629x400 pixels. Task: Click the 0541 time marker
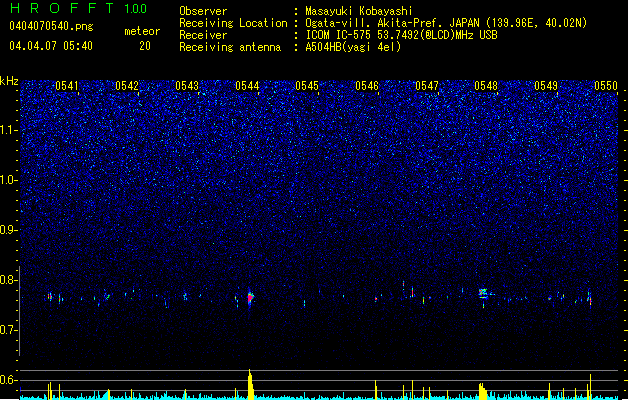[67, 86]
